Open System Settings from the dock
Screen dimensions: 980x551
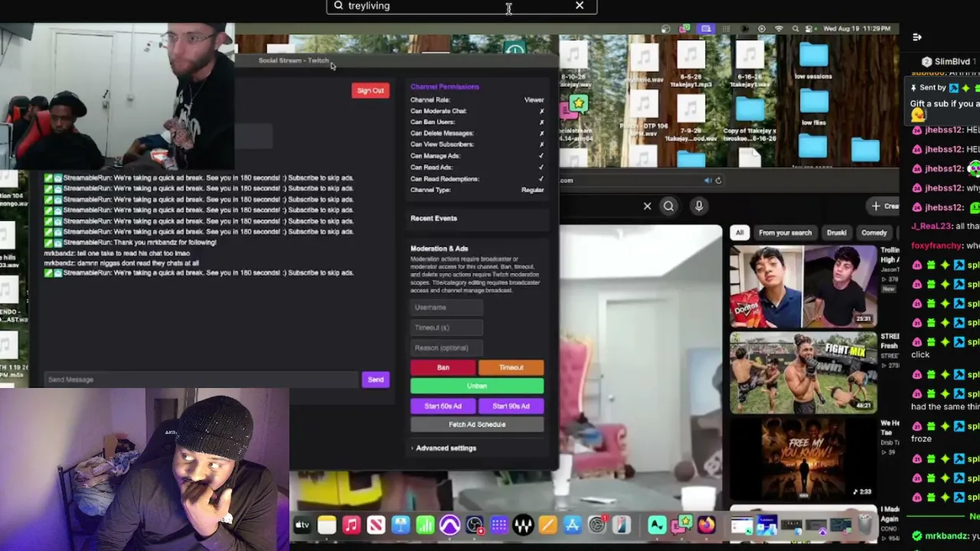(x=597, y=525)
